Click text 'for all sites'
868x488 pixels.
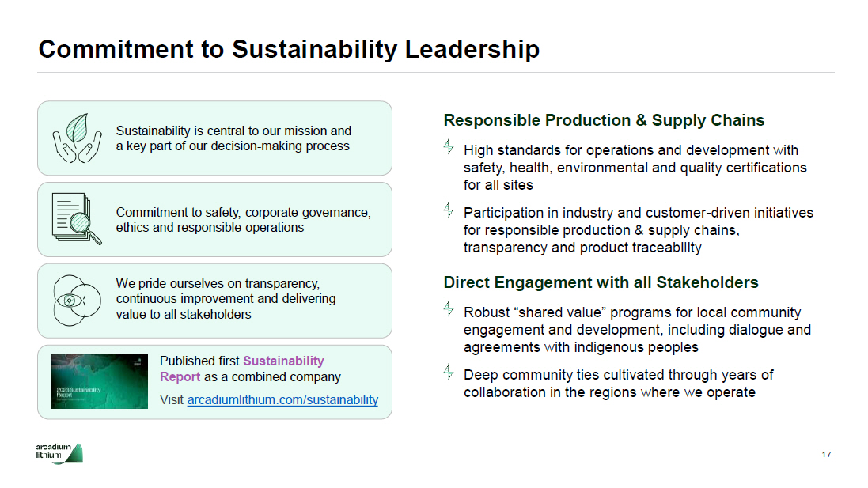click(498, 185)
